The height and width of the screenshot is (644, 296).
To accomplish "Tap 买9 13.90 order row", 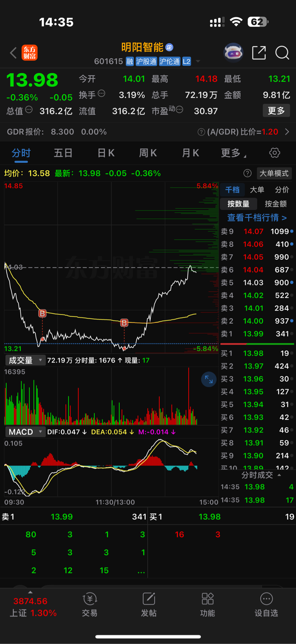I will [x=257, y=456].
